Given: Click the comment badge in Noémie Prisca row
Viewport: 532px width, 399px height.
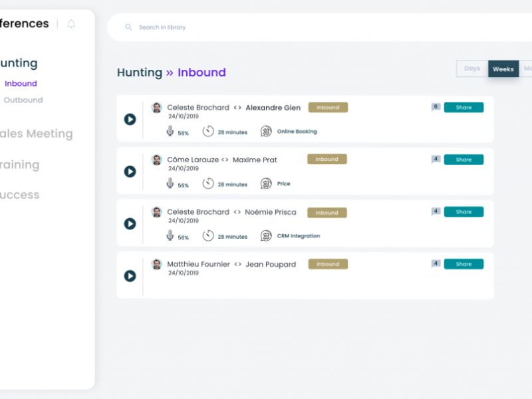Looking at the screenshot, I should coord(436,211).
